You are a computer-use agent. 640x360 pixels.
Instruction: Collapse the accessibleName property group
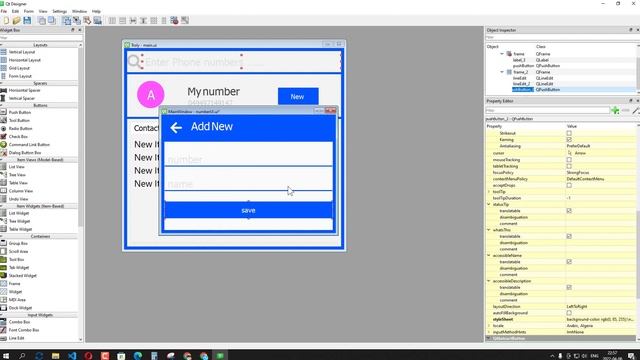coord(489,256)
